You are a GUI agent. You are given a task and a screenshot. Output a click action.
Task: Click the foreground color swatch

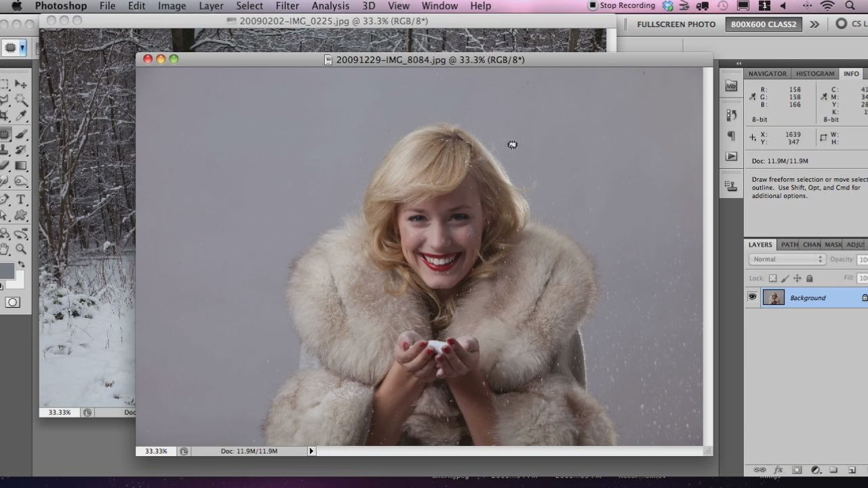coord(6,271)
